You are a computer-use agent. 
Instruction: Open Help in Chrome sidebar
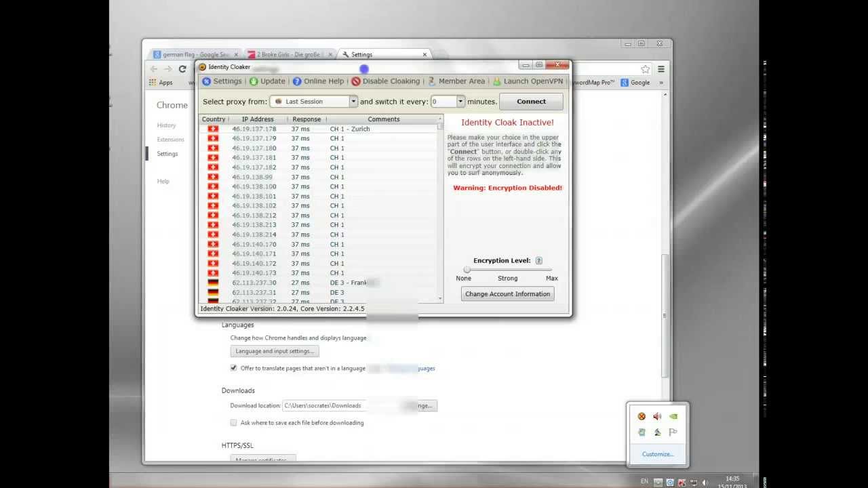point(163,182)
